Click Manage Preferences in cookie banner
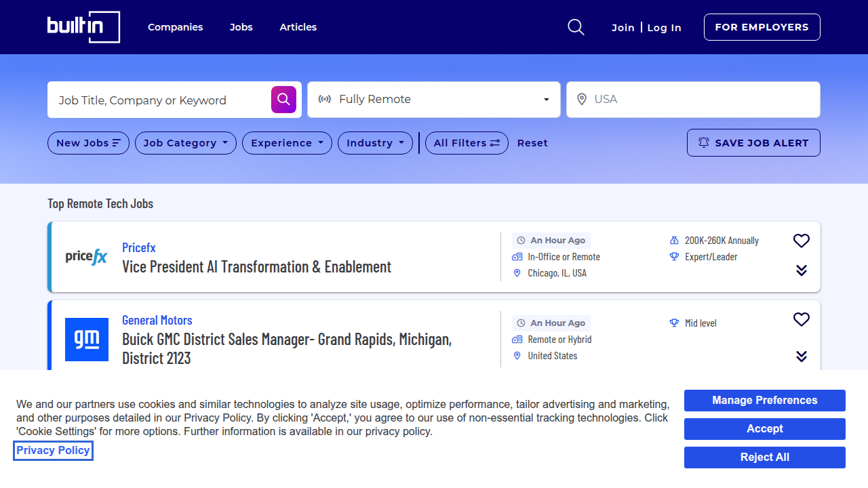This screenshot has width=868, height=488. pos(765,401)
